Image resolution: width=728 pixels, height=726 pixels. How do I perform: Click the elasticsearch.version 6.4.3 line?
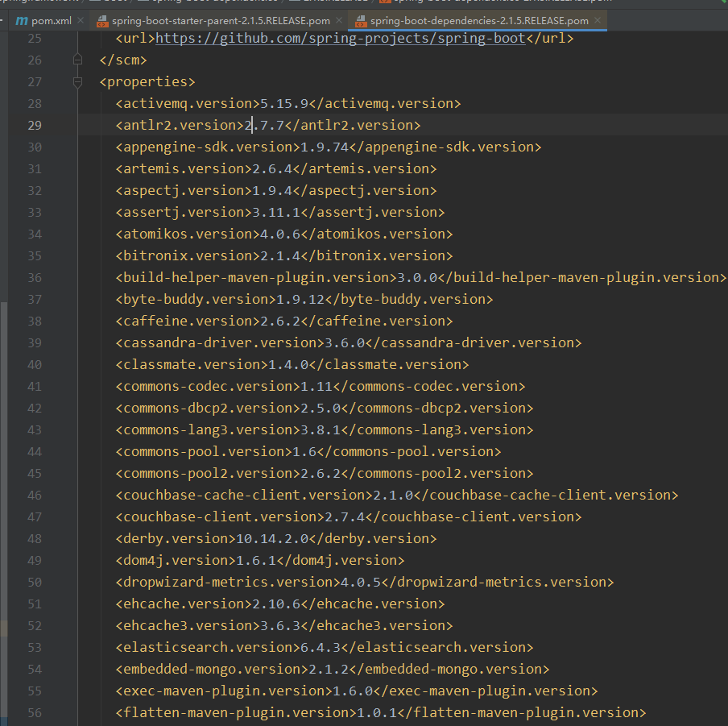tap(325, 648)
